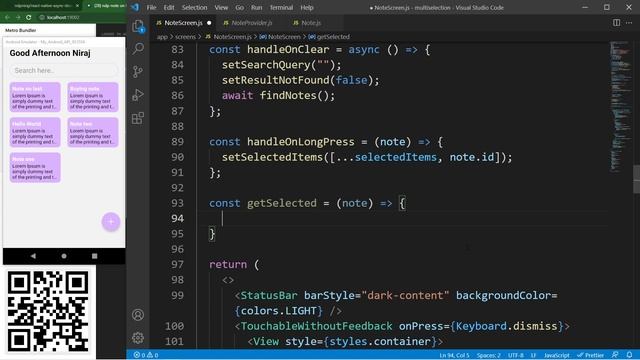Click the feedback icon in status bar

coord(615,355)
